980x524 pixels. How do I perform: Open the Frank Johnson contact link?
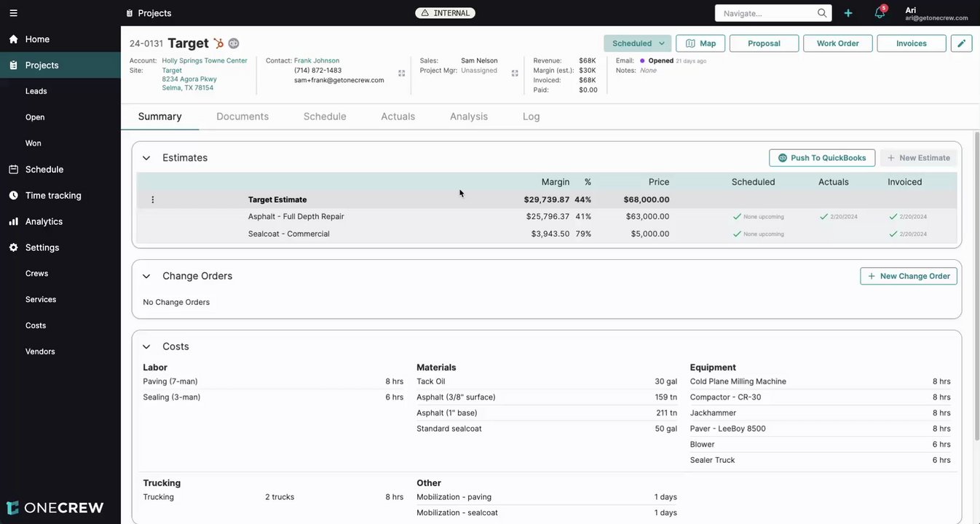pos(317,60)
